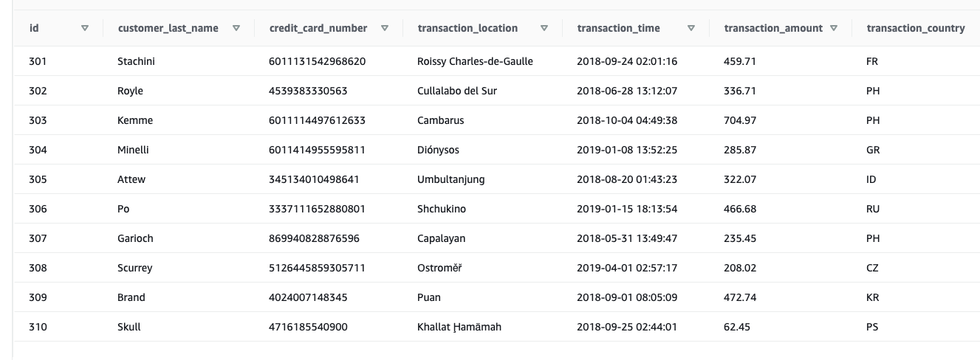Select the timestamp 2019-01-08 13:52:25

(x=627, y=150)
